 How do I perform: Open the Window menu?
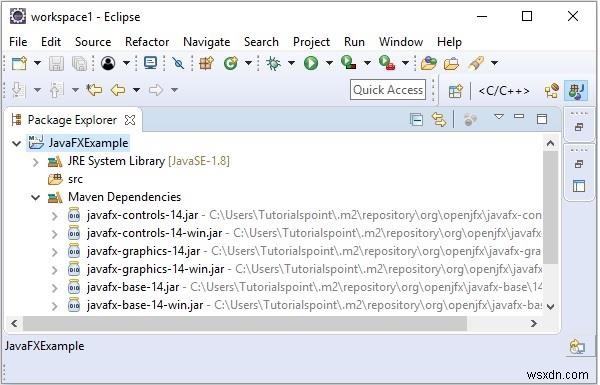pos(401,42)
